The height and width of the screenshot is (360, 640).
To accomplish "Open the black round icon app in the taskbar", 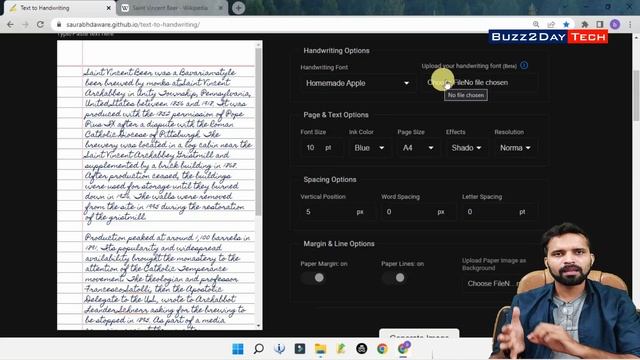I will coord(362,349).
